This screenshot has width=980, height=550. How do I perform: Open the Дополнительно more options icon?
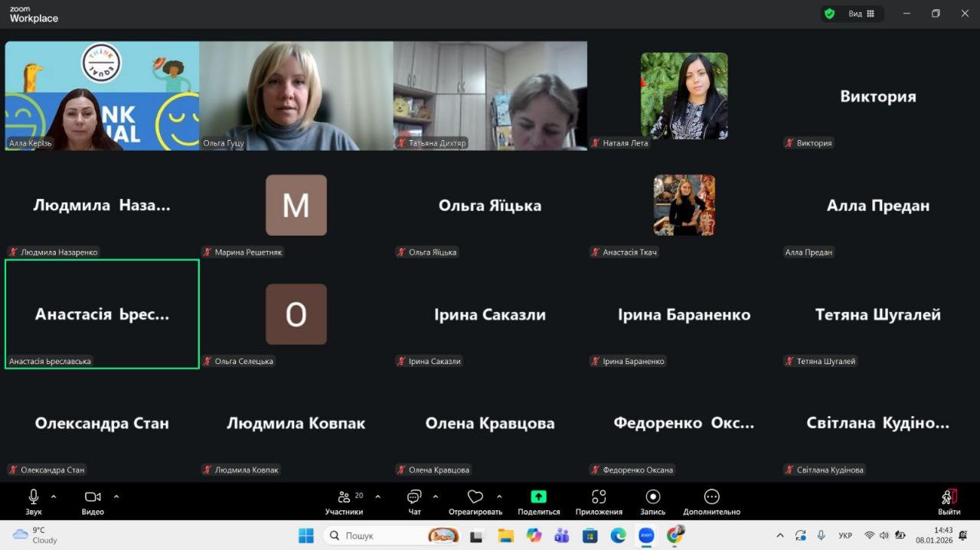click(x=711, y=497)
